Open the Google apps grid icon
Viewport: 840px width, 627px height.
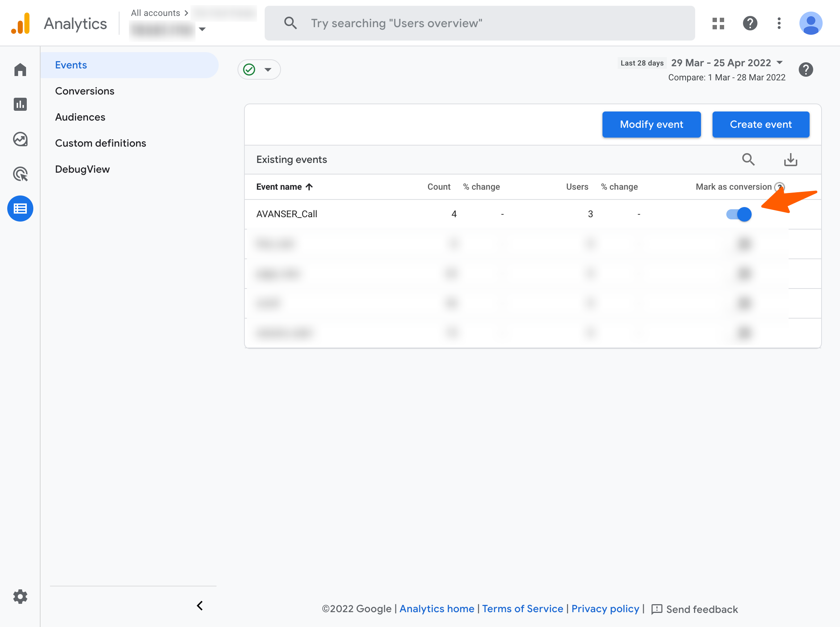(x=718, y=24)
